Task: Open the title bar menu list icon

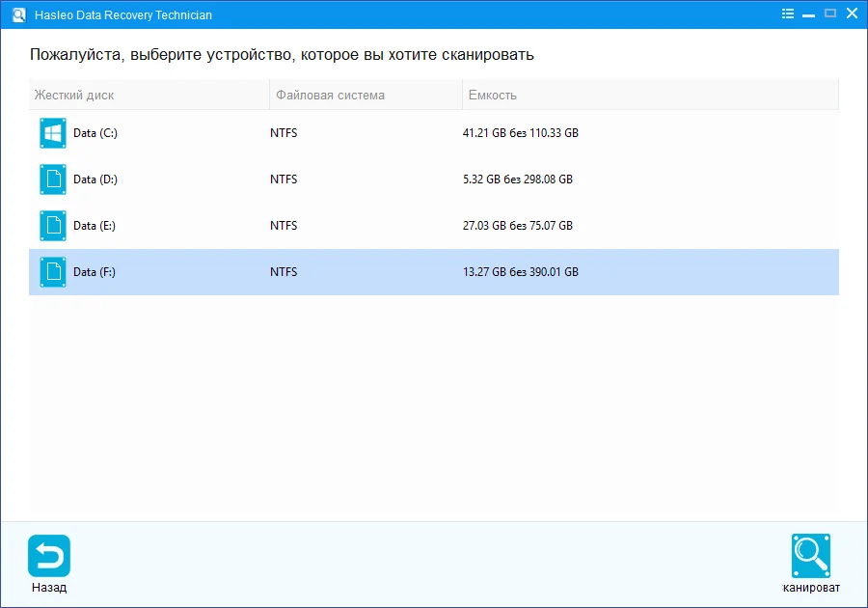Action: 789,14
